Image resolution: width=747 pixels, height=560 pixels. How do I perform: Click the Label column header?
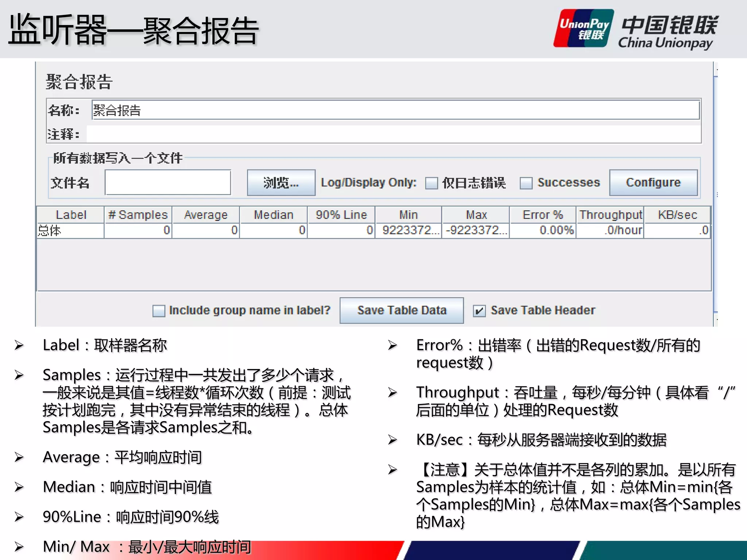[x=71, y=215]
